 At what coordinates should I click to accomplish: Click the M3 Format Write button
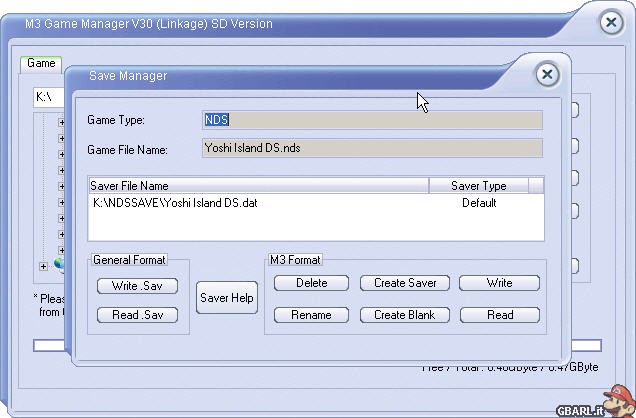pos(499,283)
